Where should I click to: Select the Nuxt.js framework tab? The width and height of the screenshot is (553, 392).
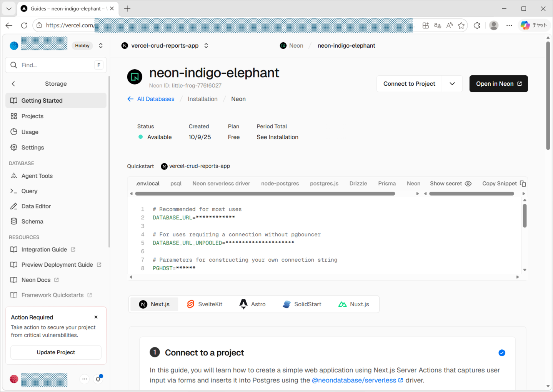(x=354, y=304)
